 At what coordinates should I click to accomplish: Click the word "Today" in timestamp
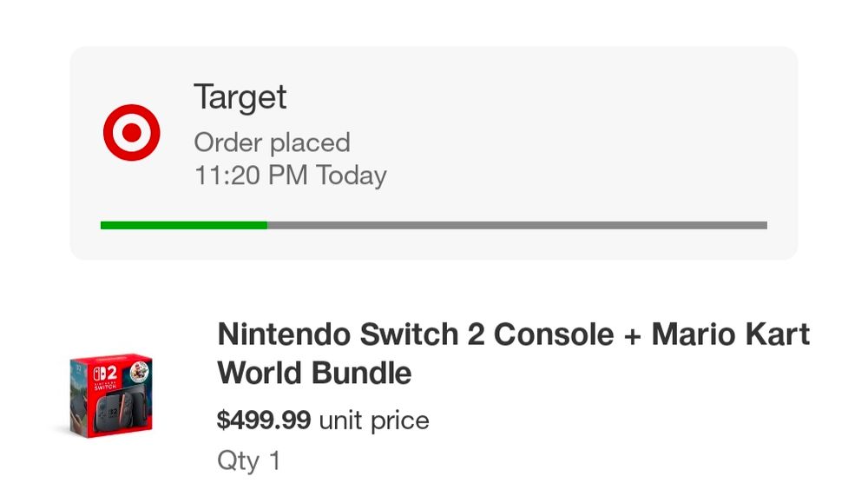point(351,175)
